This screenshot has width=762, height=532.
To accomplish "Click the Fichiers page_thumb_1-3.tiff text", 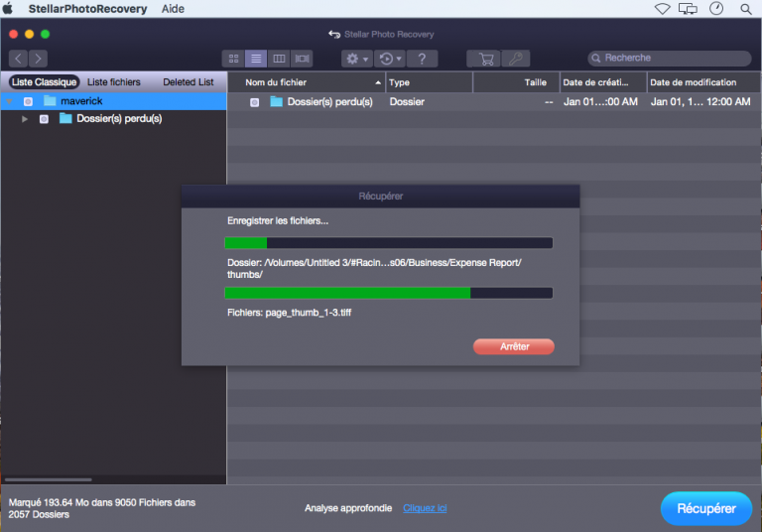I will (289, 313).
